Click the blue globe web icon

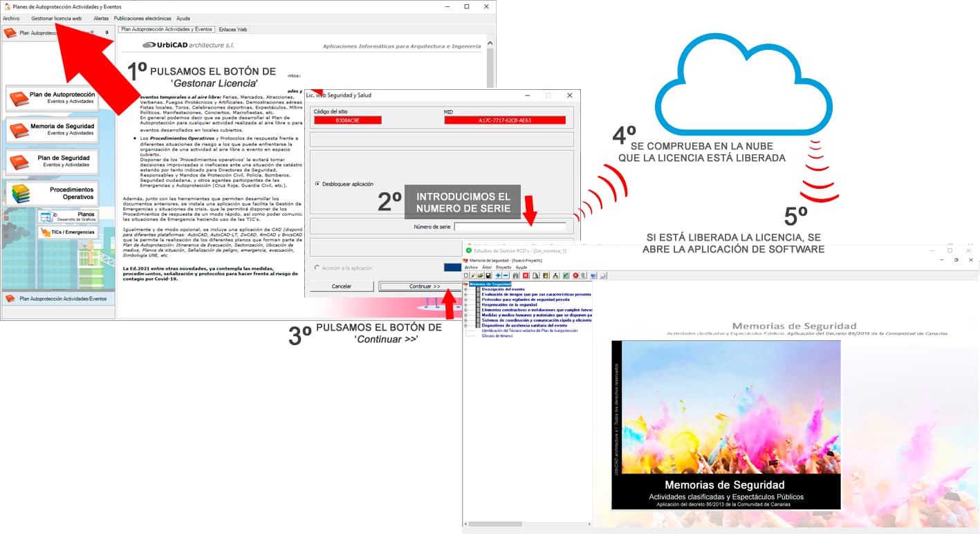(x=593, y=275)
